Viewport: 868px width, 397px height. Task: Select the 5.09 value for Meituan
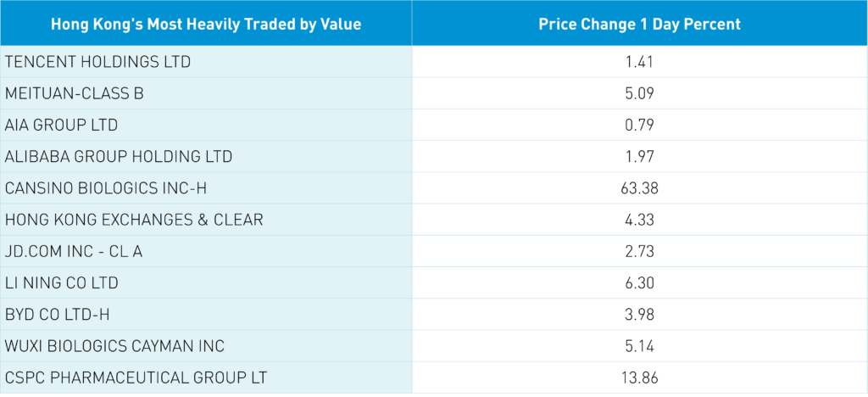point(639,93)
